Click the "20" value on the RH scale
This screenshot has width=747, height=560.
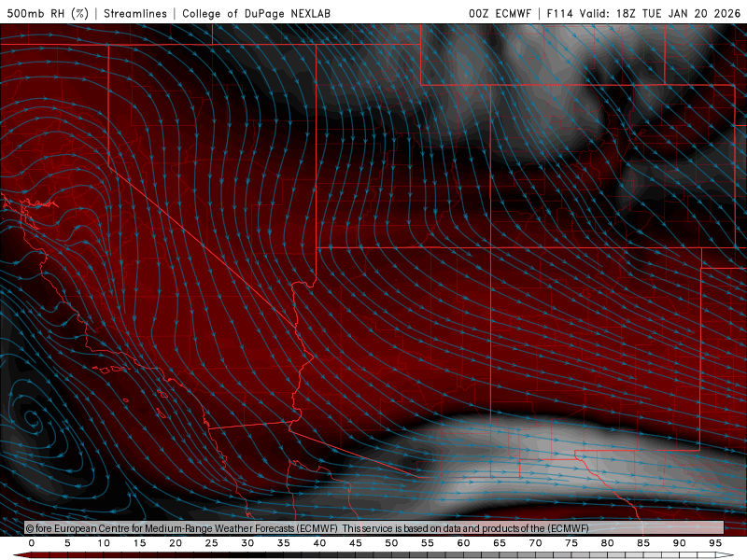coord(176,543)
